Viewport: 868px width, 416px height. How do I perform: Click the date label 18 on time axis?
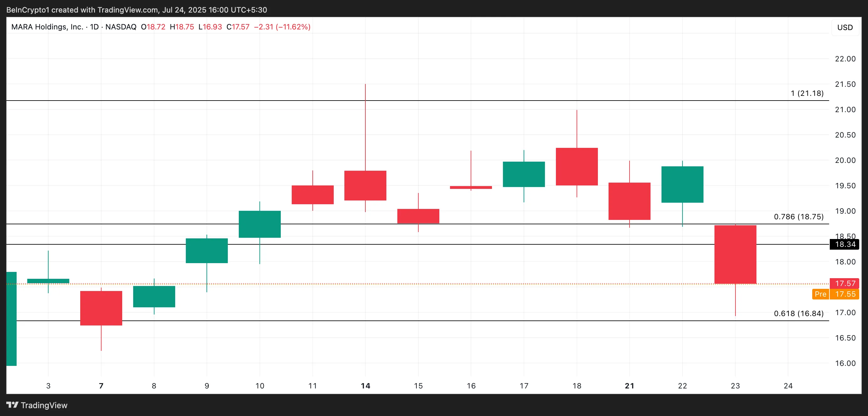[577, 386]
